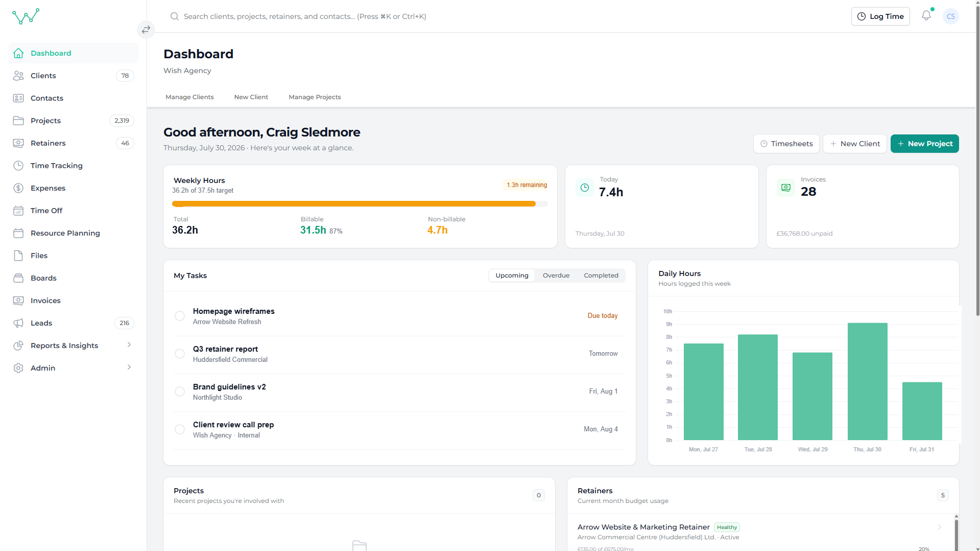Click the Thu, Jul 30 hours bar

(868, 381)
